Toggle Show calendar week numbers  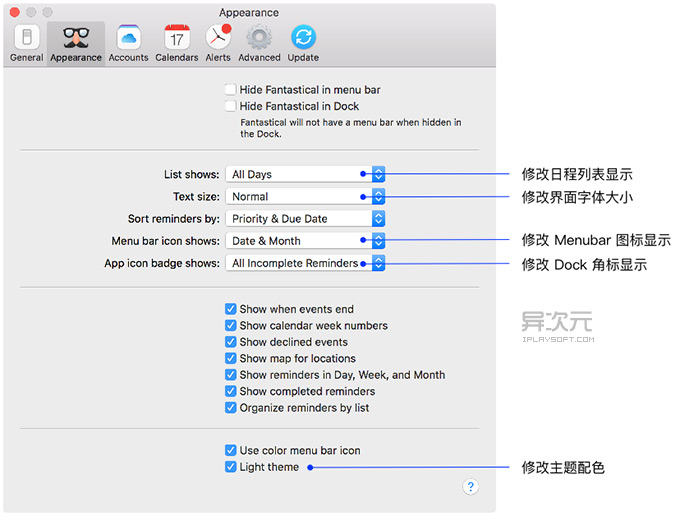coord(231,325)
